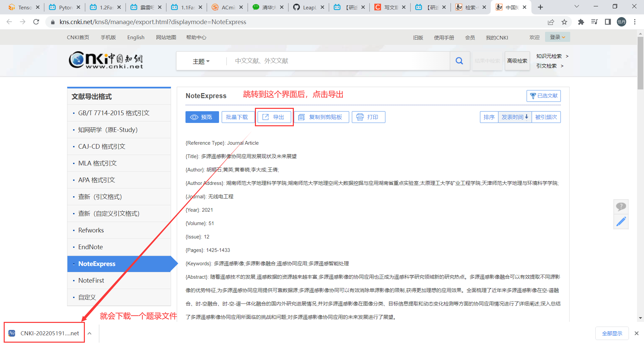Click the 复制到剪贴板 copy icon
This screenshot has width=644, height=345.
(x=302, y=117)
